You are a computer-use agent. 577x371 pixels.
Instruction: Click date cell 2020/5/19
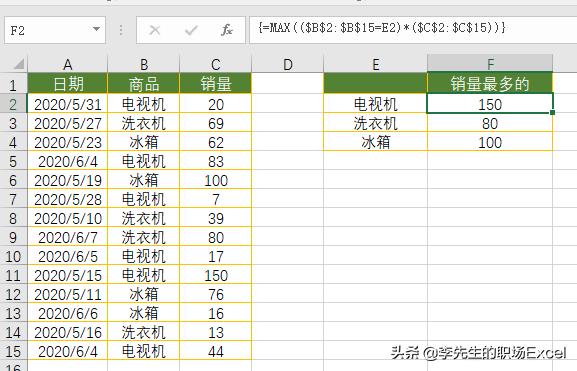point(67,180)
